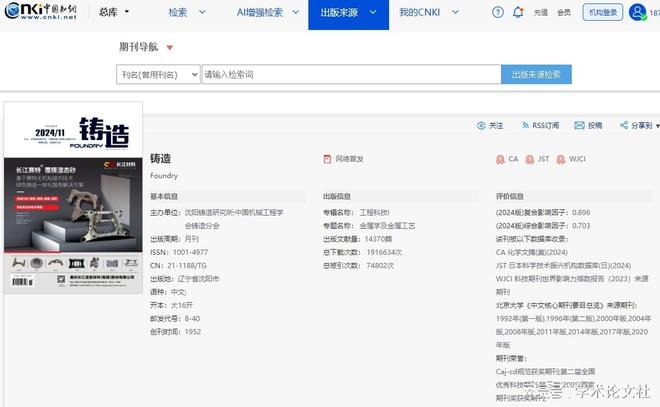Expand the AI增强检索 menu chevron
Viewport: 660px width, 407px height.
(x=295, y=12)
